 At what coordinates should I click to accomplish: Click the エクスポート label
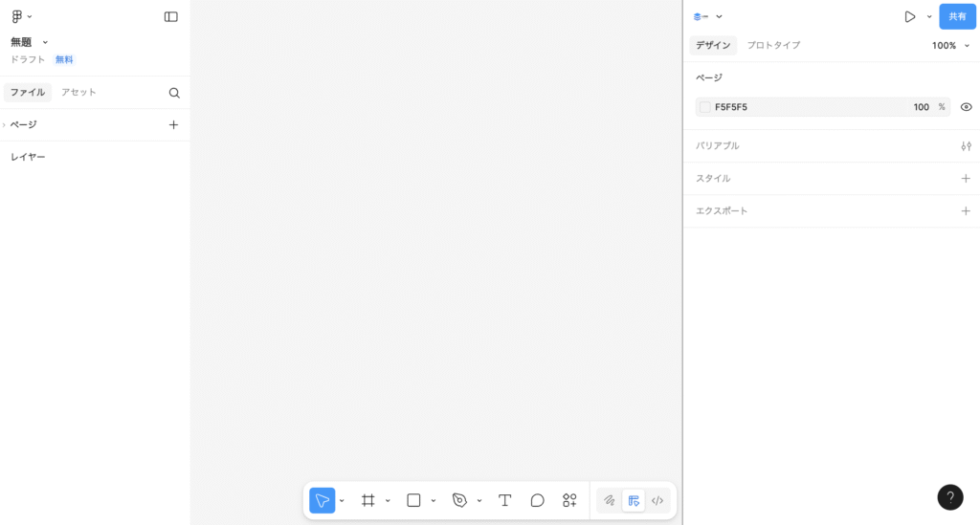tap(722, 211)
